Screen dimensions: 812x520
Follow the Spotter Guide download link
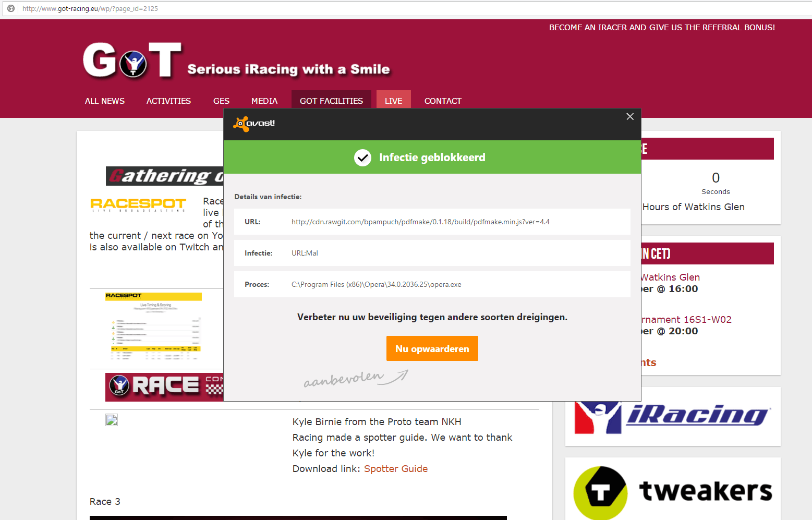[x=396, y=469]
